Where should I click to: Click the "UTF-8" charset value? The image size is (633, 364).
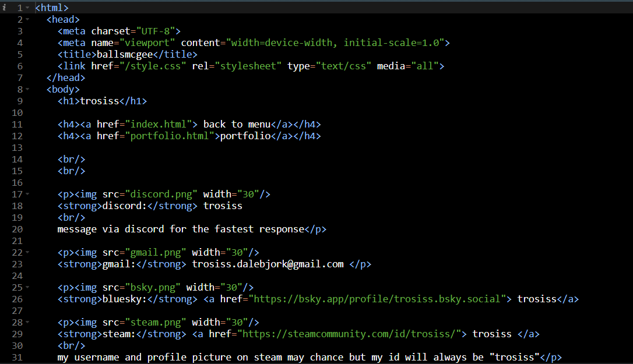(x=156, y=31)
